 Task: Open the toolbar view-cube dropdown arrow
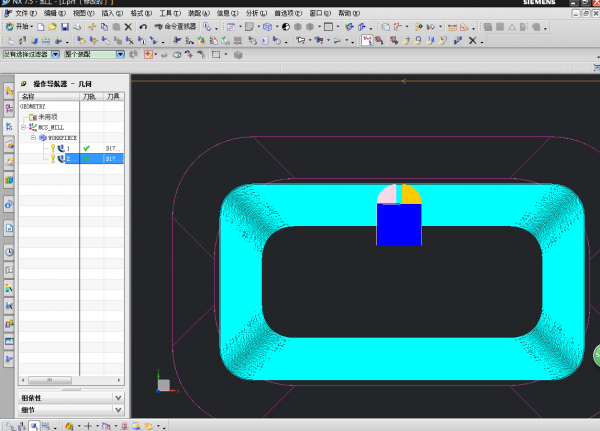pyautogui.click(x=277, y=27)
